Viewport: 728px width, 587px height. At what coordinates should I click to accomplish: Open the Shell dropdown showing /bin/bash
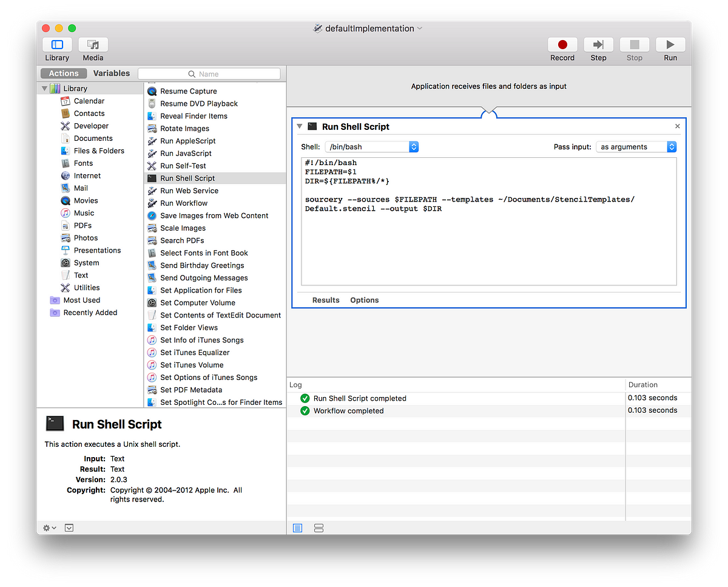372,147
